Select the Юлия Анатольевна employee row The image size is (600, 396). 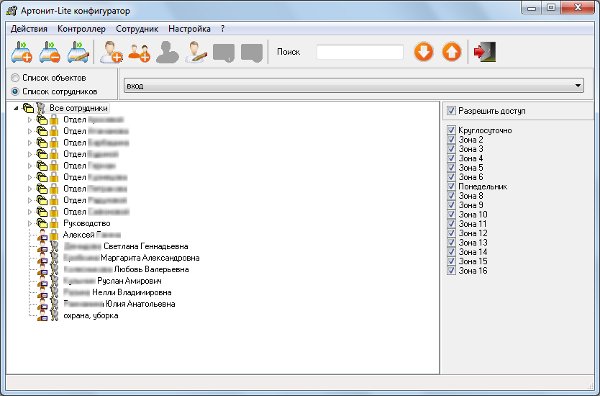click(x=119, y=304)
